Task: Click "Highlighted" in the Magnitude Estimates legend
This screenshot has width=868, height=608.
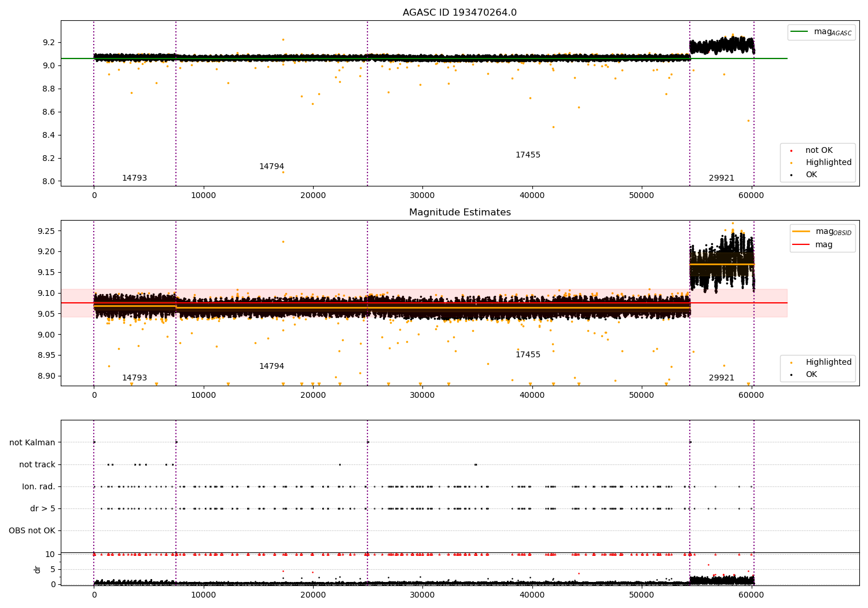Action: tap(829, 362)
